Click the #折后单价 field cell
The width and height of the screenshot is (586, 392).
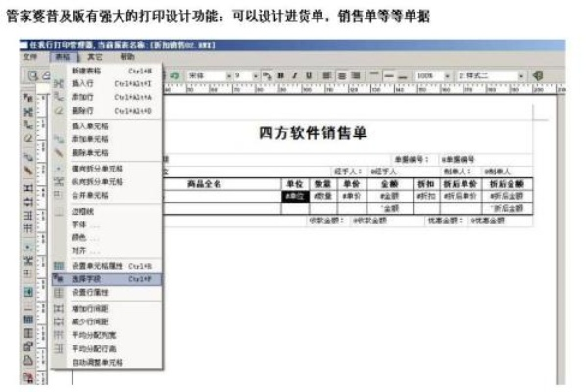coord(461,196)
